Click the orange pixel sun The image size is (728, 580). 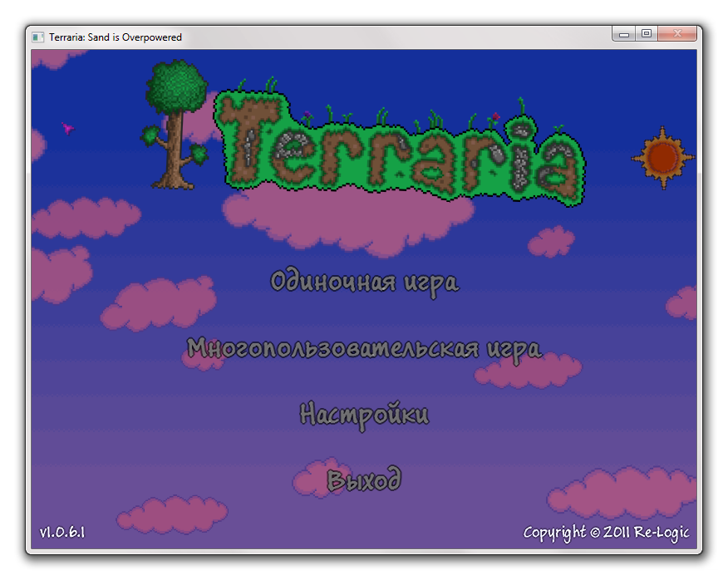[662, 158]
